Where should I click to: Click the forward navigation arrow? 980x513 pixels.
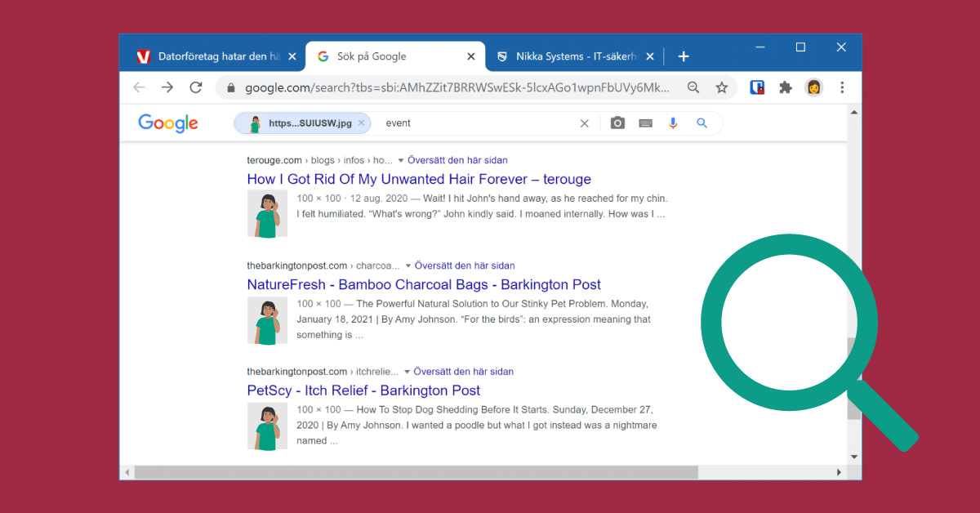(167, 87)
